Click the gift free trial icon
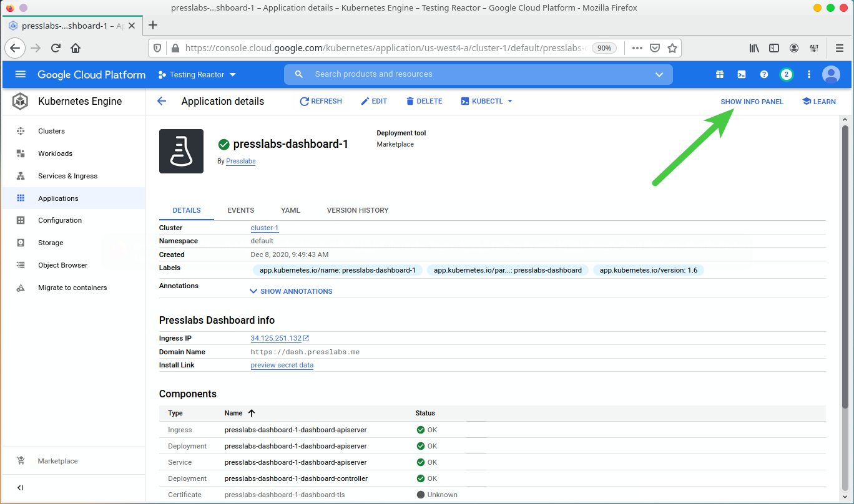The image size is (854, 504). (x=720, y=74)
